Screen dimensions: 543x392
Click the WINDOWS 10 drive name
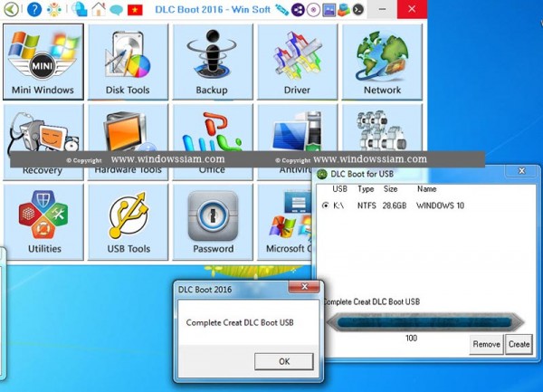[440, 206]
